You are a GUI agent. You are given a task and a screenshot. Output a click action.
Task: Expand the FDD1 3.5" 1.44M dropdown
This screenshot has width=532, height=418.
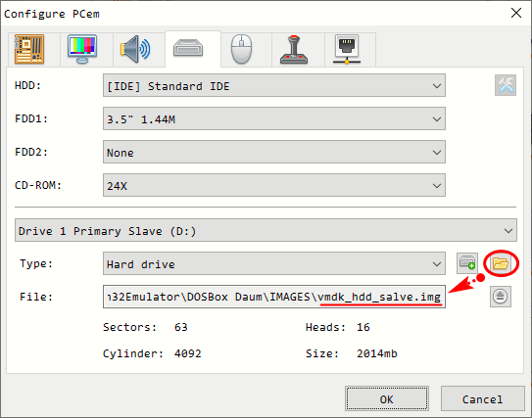pos(274,118)
